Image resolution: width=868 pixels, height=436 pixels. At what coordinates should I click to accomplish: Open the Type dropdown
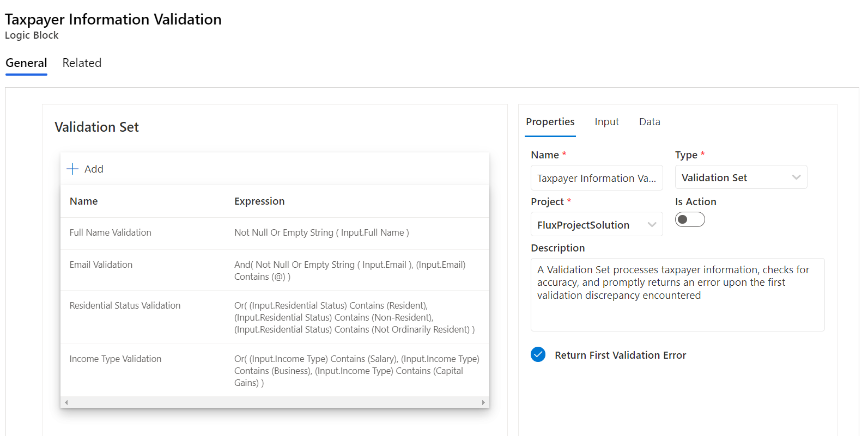[741, 177]
